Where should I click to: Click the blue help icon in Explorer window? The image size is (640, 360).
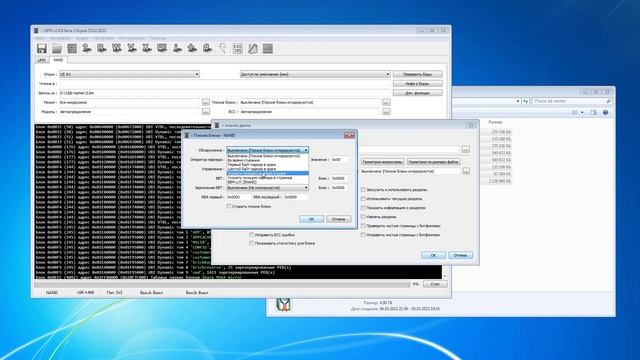tap(605, 112)
